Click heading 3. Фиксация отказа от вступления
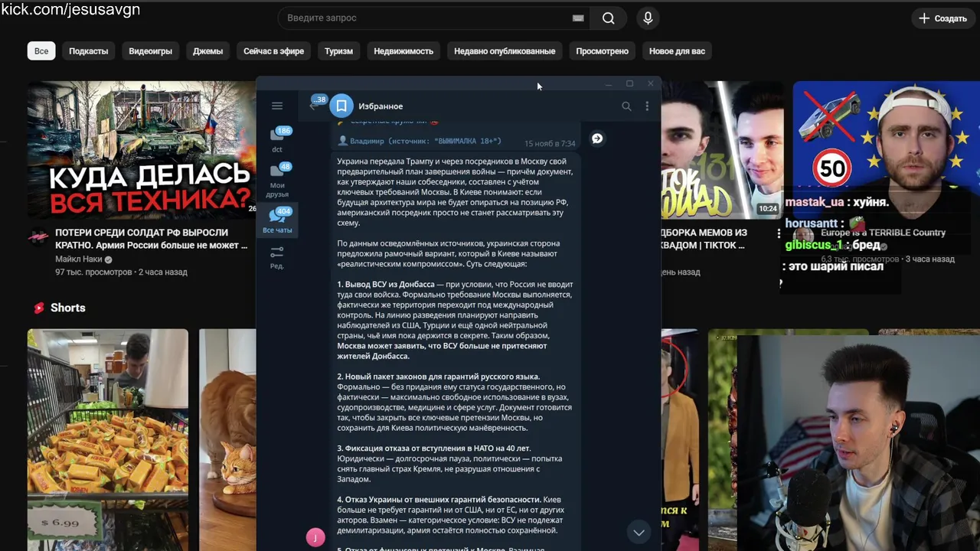This screenshot has width=980, height=551. pyautogui.click(x=434, y=448)
